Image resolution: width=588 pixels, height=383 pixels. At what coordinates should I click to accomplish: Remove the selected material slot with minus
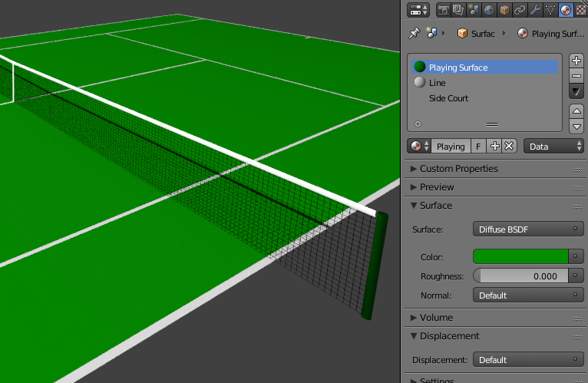click(576, 76)
